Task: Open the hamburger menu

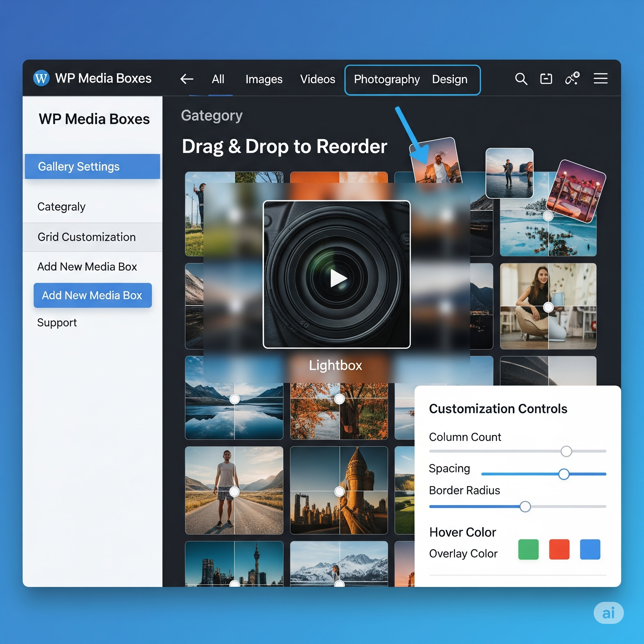Action: [601, 79]
